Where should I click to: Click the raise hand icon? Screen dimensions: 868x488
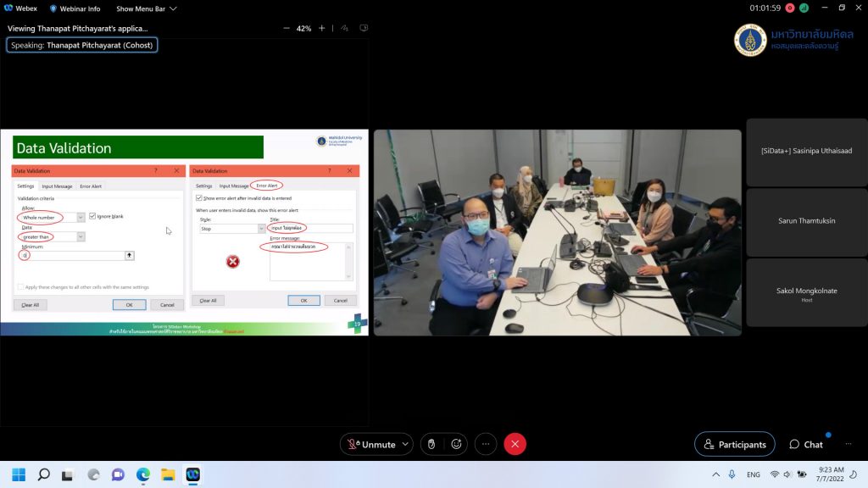click(x=431, y=444)
